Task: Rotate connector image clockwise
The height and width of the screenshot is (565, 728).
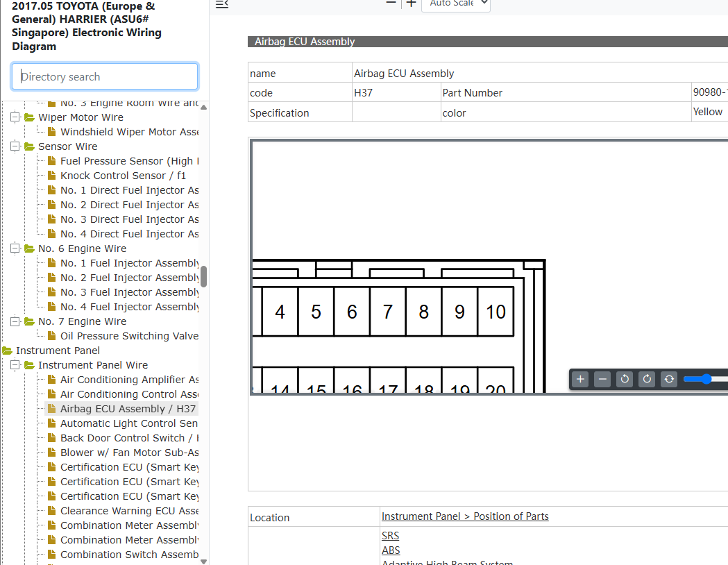Action: point(647,379)
